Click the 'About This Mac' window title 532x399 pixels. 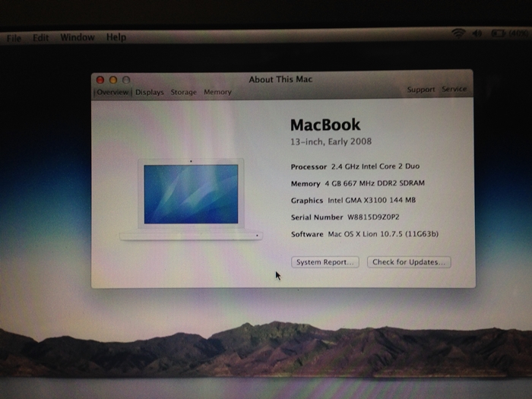coord(280,79)
